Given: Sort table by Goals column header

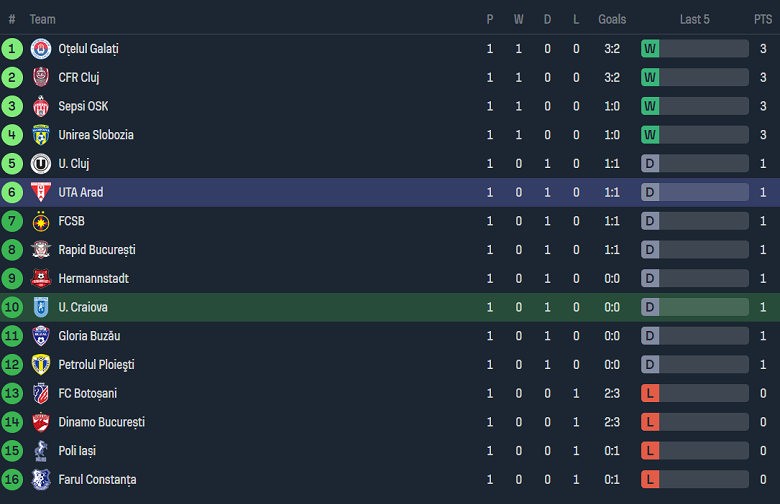Looking at the screenshot, I should click(612, 19).
